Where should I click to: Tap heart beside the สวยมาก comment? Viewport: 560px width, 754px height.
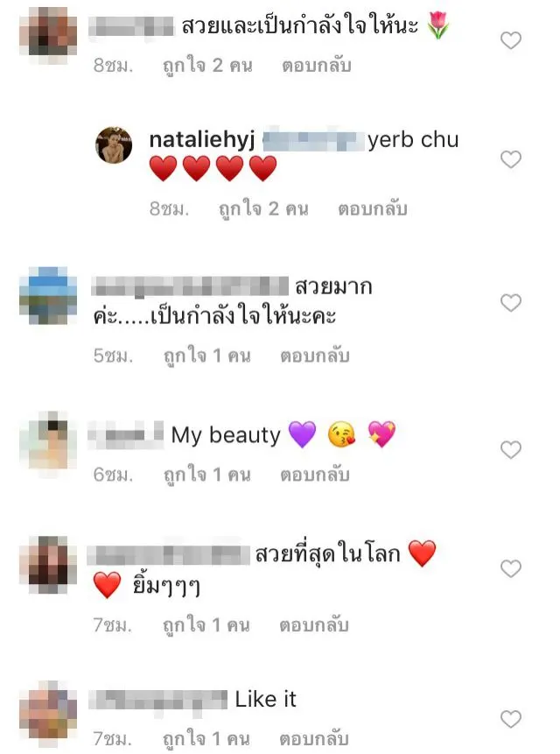510,303
